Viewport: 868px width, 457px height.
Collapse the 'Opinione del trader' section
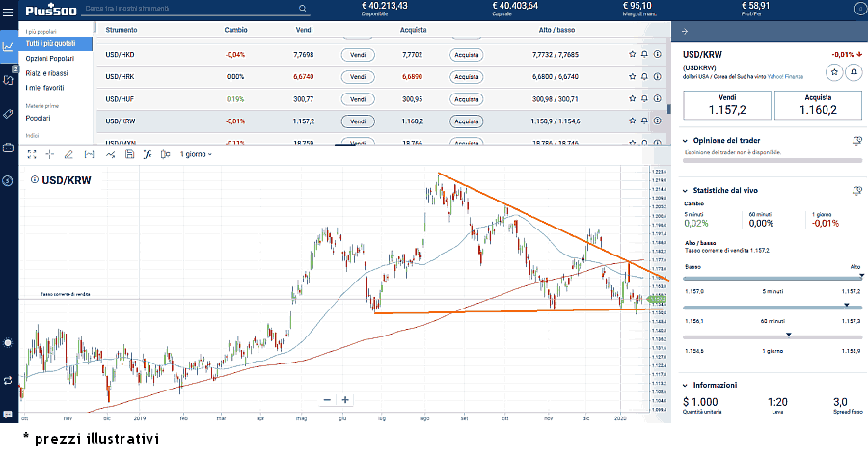[x=686, y=140]
